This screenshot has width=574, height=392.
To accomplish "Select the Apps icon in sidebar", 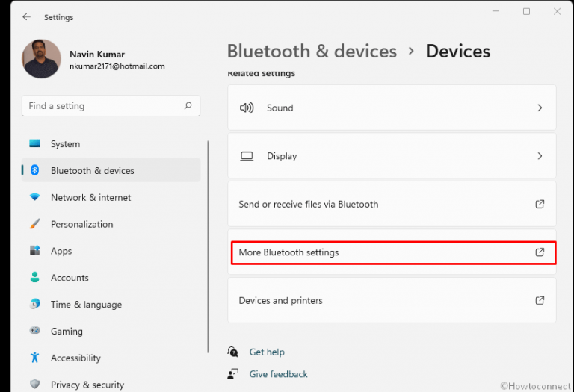I will click(35, 250).
